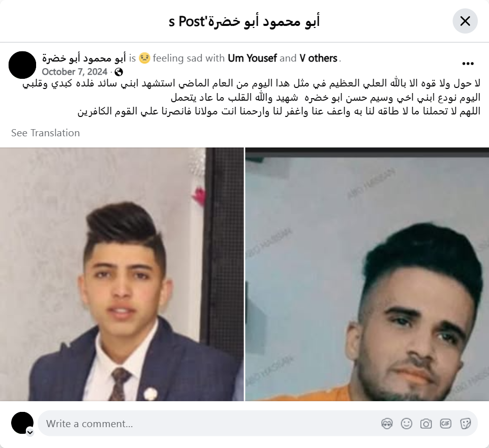Click your profile avatar beside the comment box
Image resolution: width=489 pixels, height=448 pixels.
click(22, 423)
